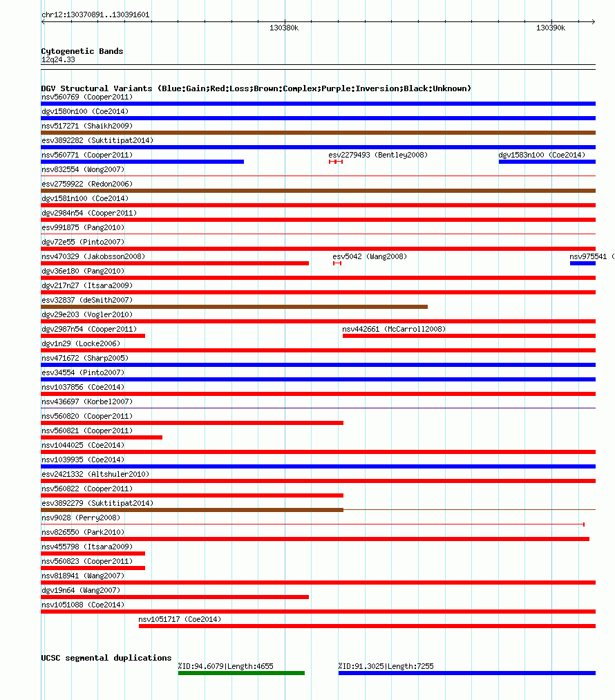Select the nsv560823 (Cooper2011) label
The width and height of the screenshot is (615, 700).
[87, 561]
